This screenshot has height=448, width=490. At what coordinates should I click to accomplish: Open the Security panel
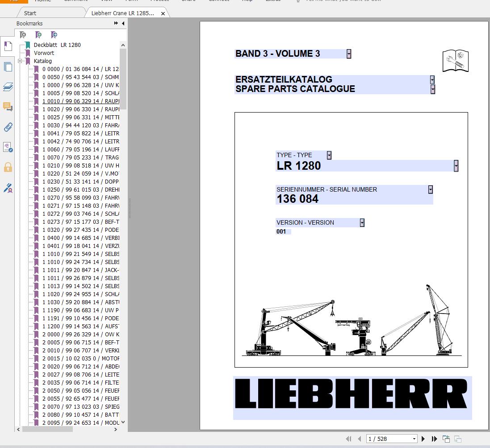click(x=8, y=166)
